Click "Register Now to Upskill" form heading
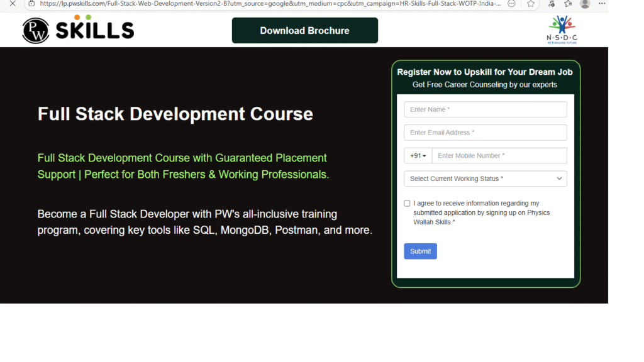 [485, 72]
